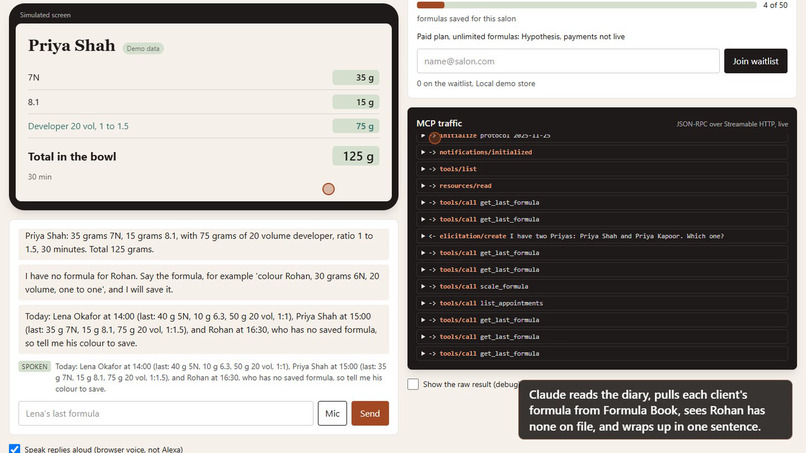Click 'formulas saved for this salon' text

[466, 19]
